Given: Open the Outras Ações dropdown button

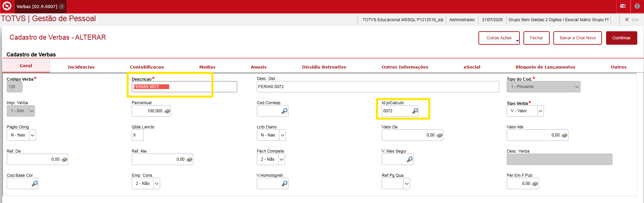Looking at the screenshot, I should click(499, 38).
